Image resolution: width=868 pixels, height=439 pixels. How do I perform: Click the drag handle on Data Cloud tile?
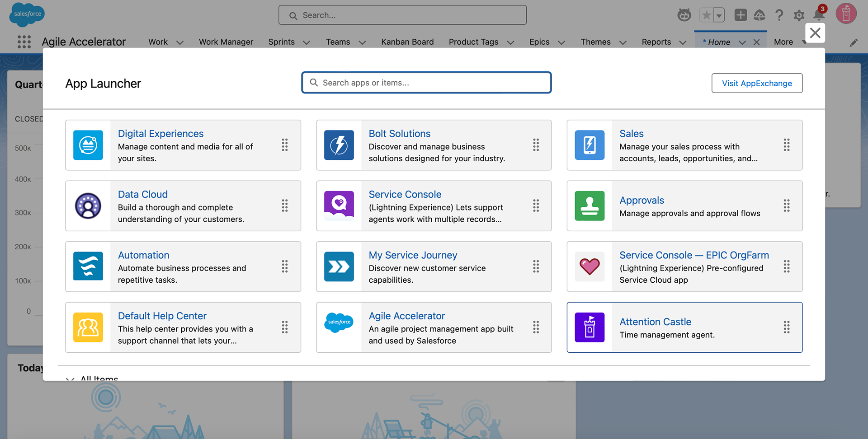pos(285,206)
